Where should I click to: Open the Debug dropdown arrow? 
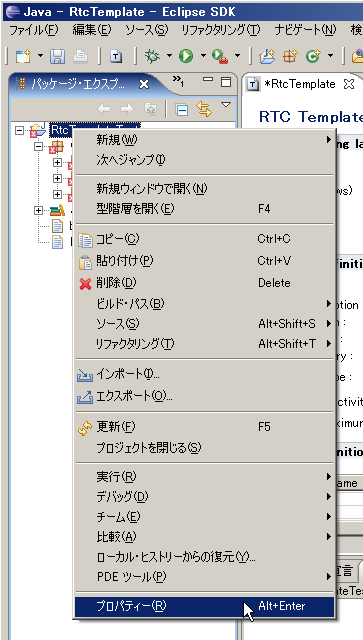(x=169, y=56)
